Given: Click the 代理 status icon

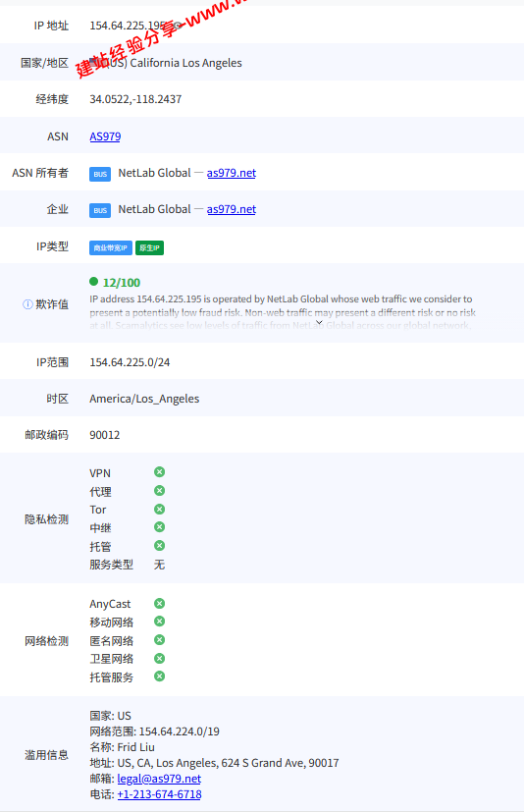Looking at the screenshot, I should 160,490.
